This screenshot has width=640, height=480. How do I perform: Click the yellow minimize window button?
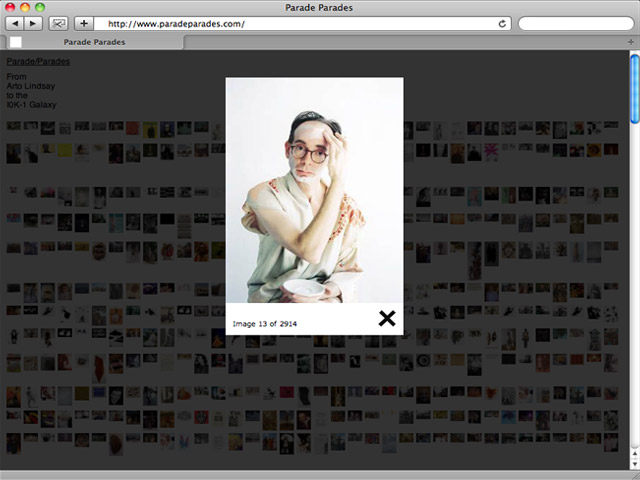click(25, 7)
